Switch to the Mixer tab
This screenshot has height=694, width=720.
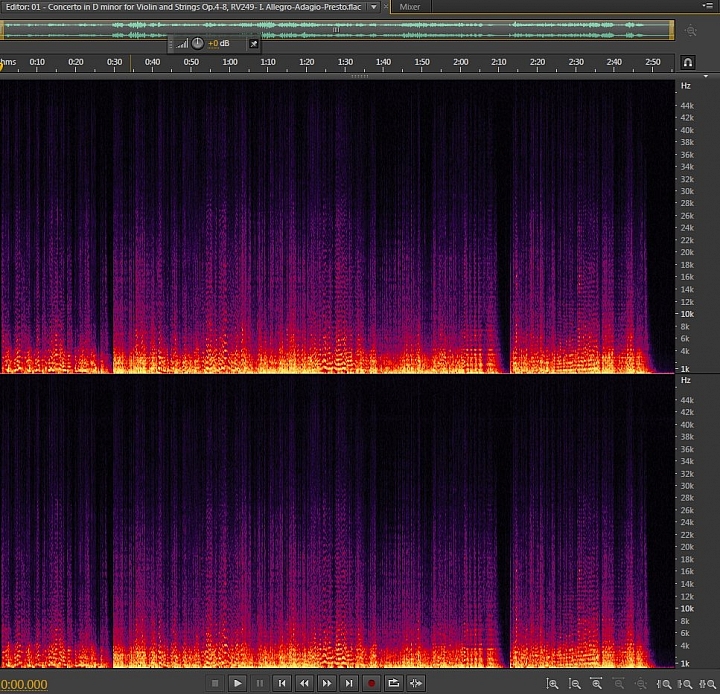click(x=410, y=7)
